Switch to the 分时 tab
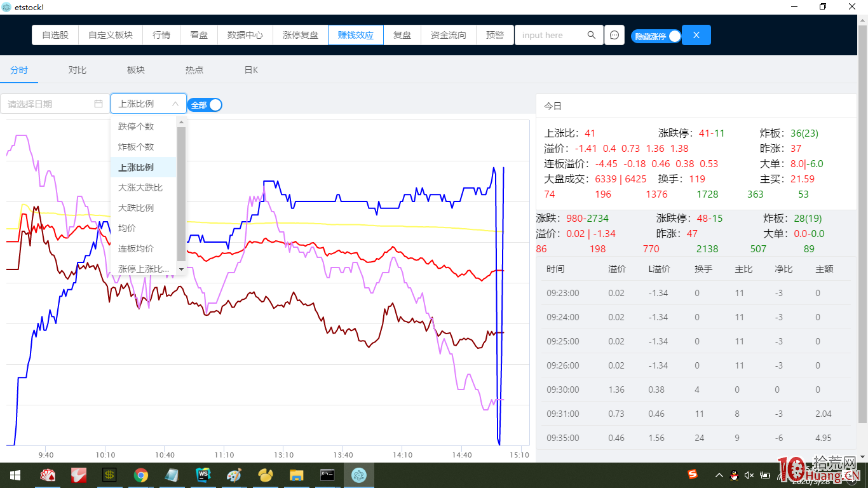 tap(19, 70)
